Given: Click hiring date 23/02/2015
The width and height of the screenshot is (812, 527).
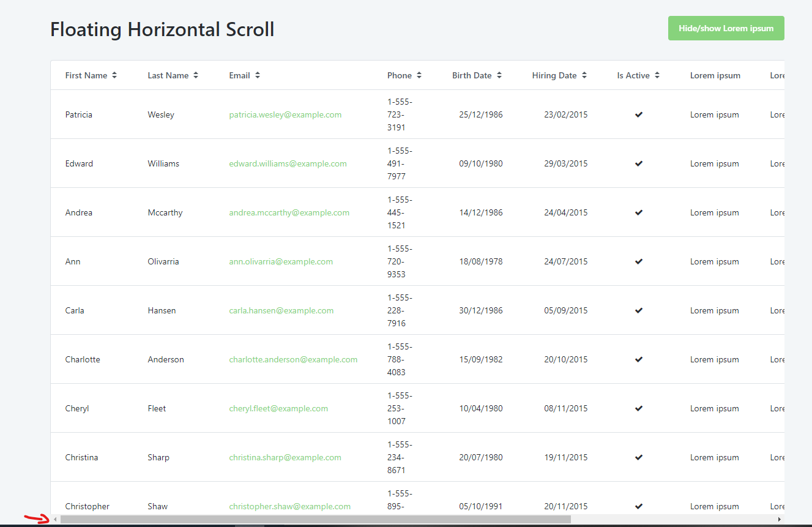Looking at the screenshot, I should pos(566,114).
